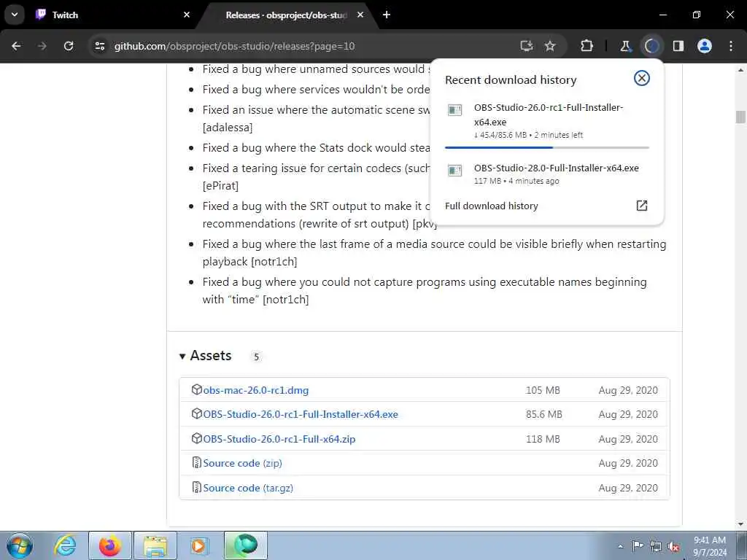The height and width of the screenshot is (560, 747).
Task: Click the browser forward arrow
Action: 42,46
